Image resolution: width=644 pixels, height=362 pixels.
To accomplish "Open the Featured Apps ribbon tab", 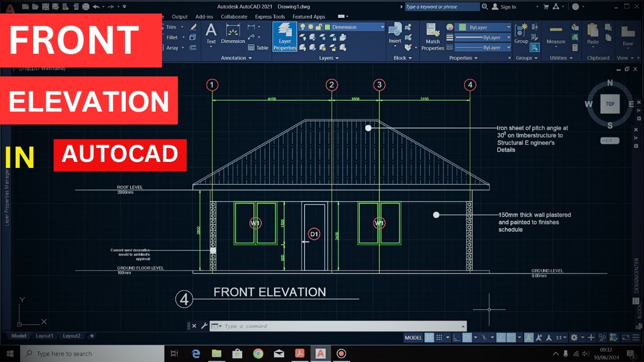I will 309,17.
